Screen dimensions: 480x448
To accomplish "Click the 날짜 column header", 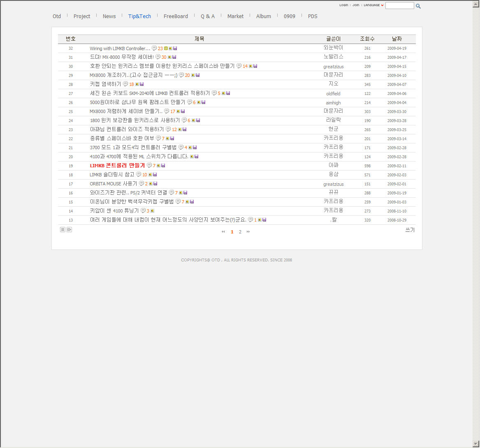I will (397, 39).
